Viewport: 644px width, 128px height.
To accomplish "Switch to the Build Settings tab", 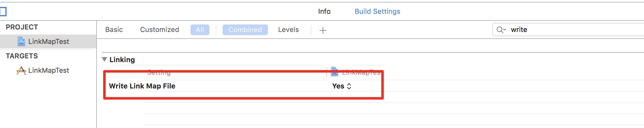I will pyautogui.click(x=377, y=12).
